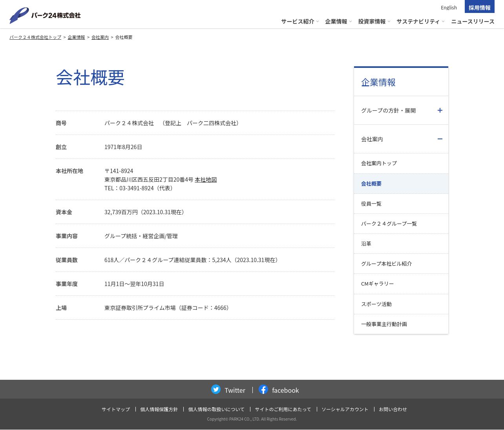Collapse 会社案内 section with minus icon

tap(440, 139)
